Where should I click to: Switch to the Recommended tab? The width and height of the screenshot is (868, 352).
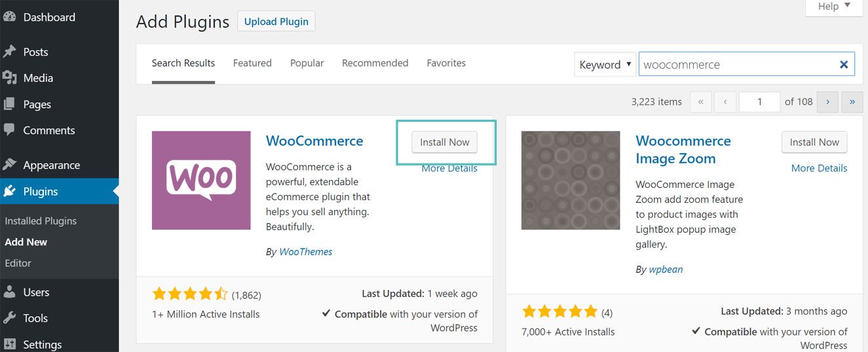tap(375, 63)
